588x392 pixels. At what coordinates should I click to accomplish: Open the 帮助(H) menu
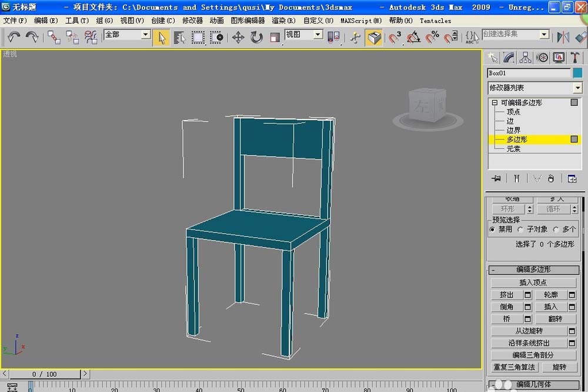tap(400, 21)
